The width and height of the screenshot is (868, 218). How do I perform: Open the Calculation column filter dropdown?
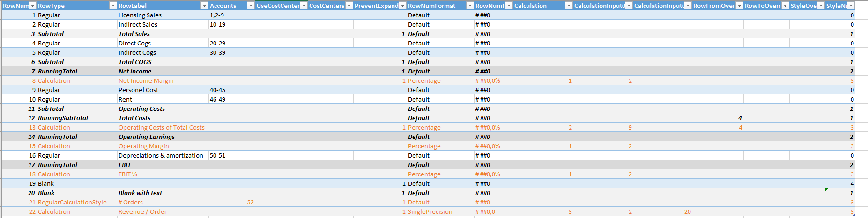[569, 6]
